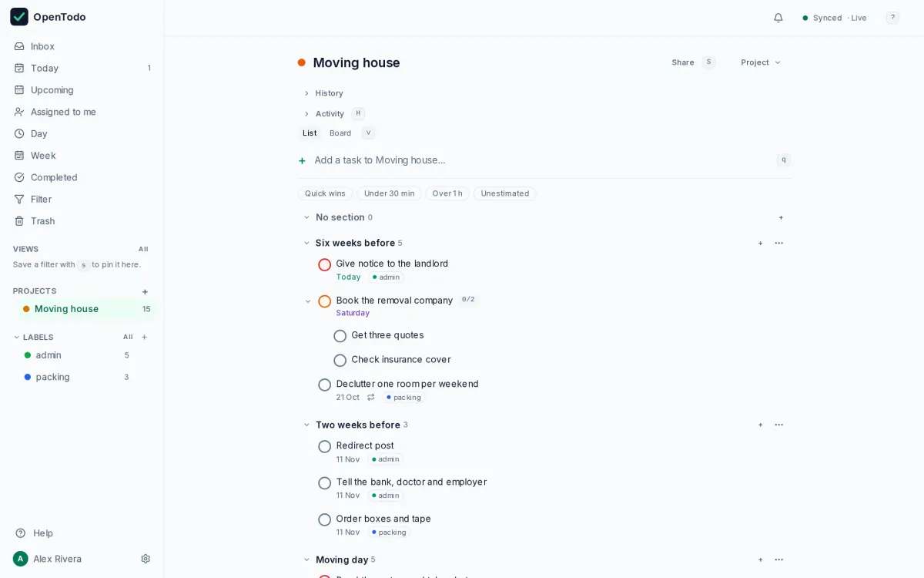Click admin tag on Redirect post
This screenshot has height=578, width=924.
coord(385,459)
